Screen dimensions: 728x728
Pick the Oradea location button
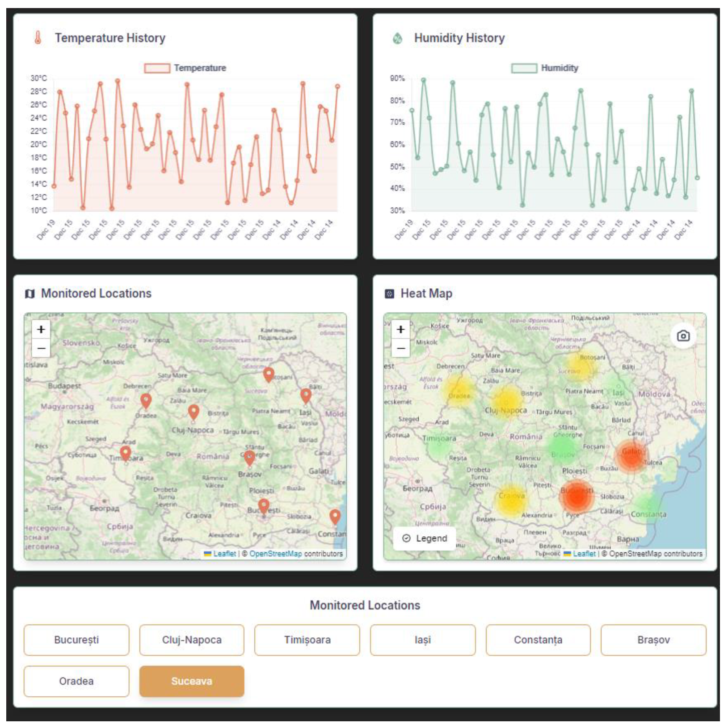pos(76,681)
